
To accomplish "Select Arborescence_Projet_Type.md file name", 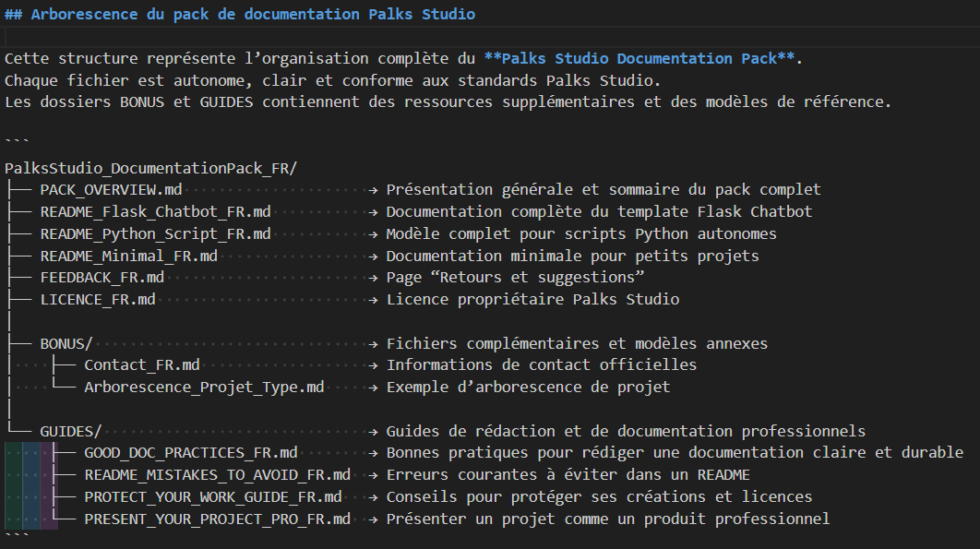I will pos(204,388).
